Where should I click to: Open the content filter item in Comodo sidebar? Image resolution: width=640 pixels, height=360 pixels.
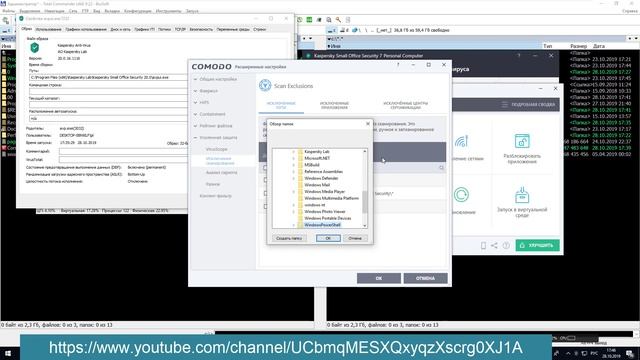pos(216,196)
